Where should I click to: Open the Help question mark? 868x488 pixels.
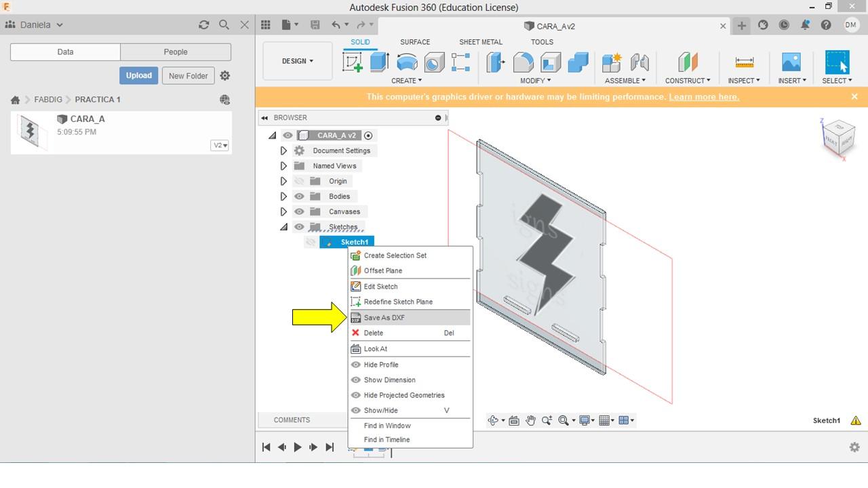(x=826, y=25)
